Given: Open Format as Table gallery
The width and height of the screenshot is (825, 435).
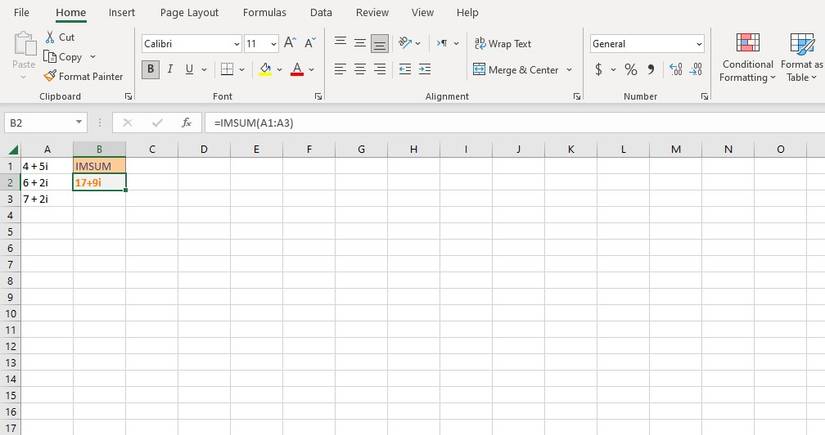Looking at the screenshot, I should point(802,57).
